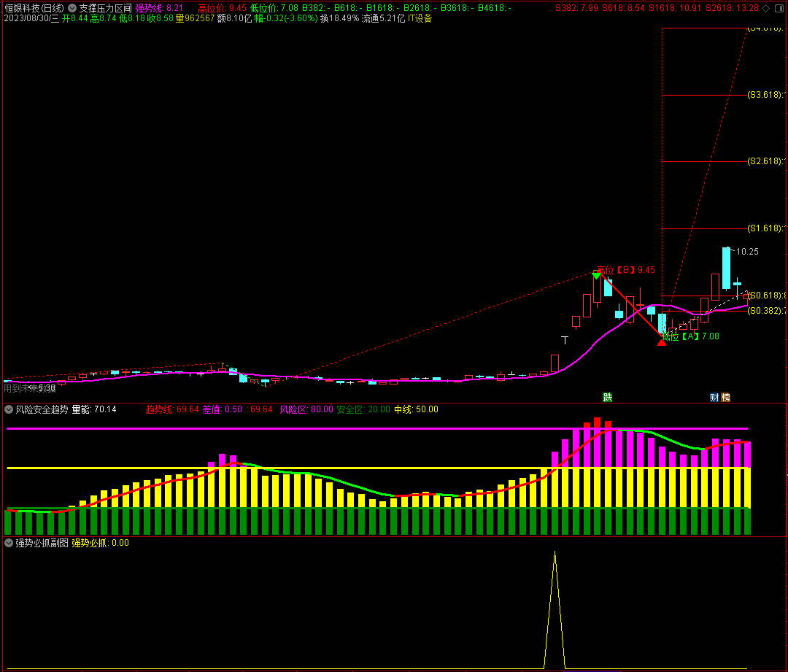The image size is (788, 672).
Task: Click the 高位价: 9.45 readout
Action: pyautogui.click(x=222, y=8)
